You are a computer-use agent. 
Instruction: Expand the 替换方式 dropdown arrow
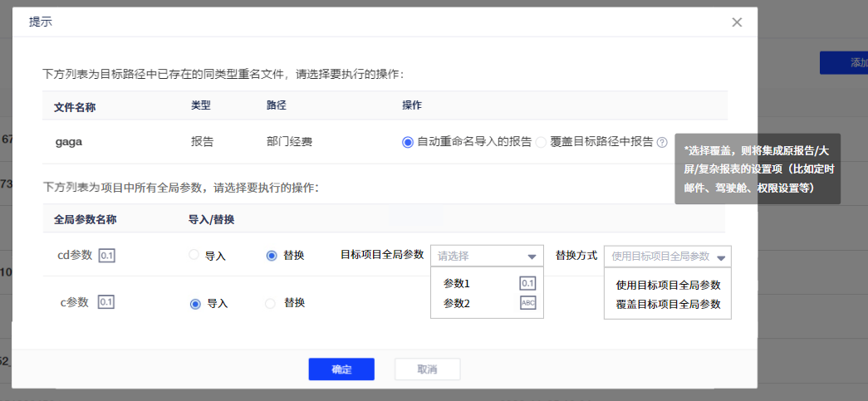(x=721, y=257)
